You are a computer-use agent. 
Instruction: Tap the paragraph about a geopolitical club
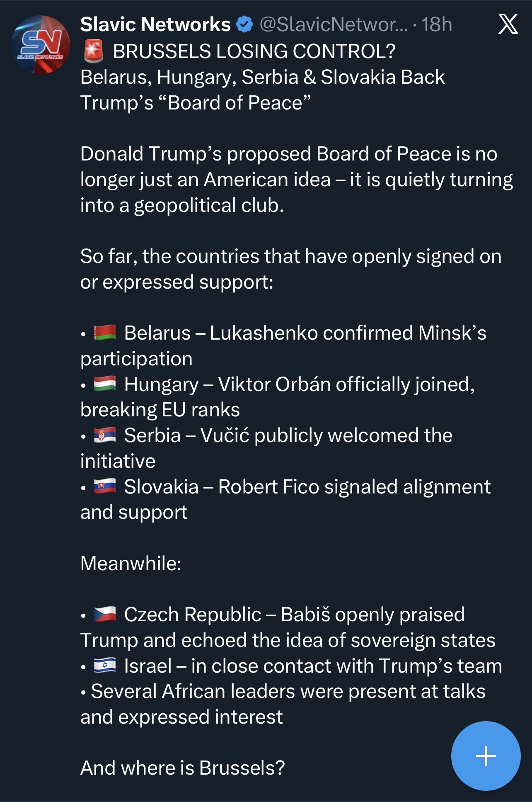[296, 180]
